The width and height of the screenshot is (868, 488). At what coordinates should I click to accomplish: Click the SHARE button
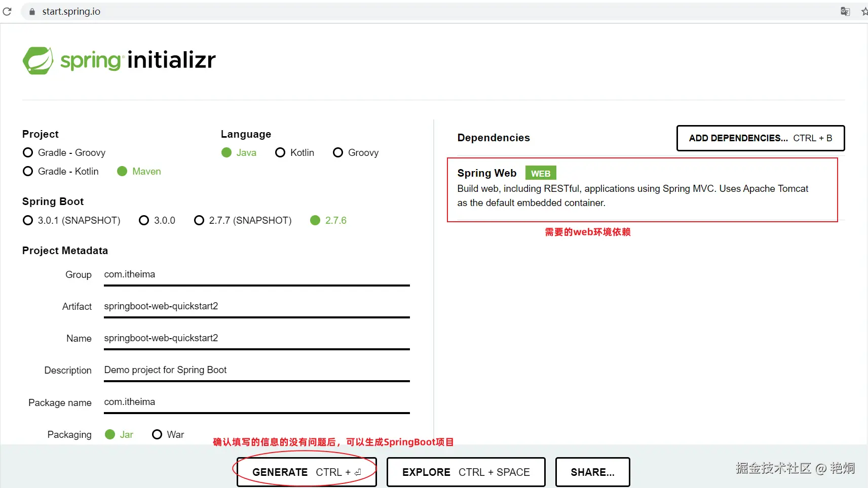593,472
